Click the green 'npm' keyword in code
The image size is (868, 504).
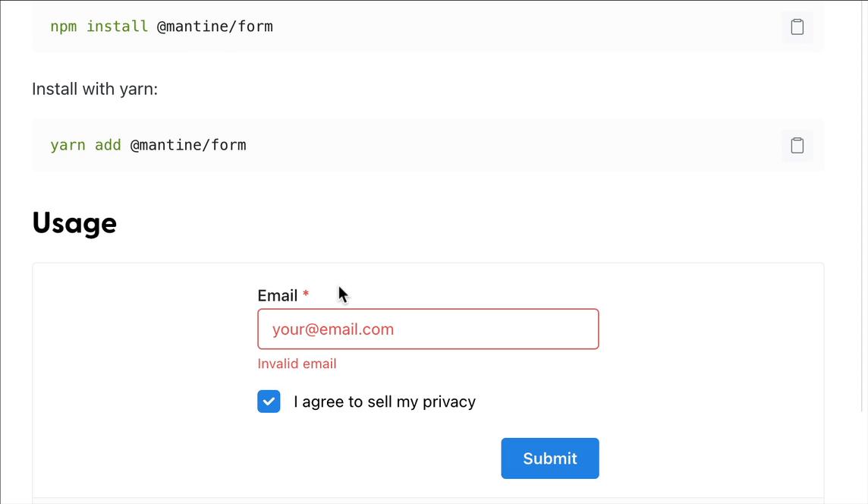click(x=64, y=27)
